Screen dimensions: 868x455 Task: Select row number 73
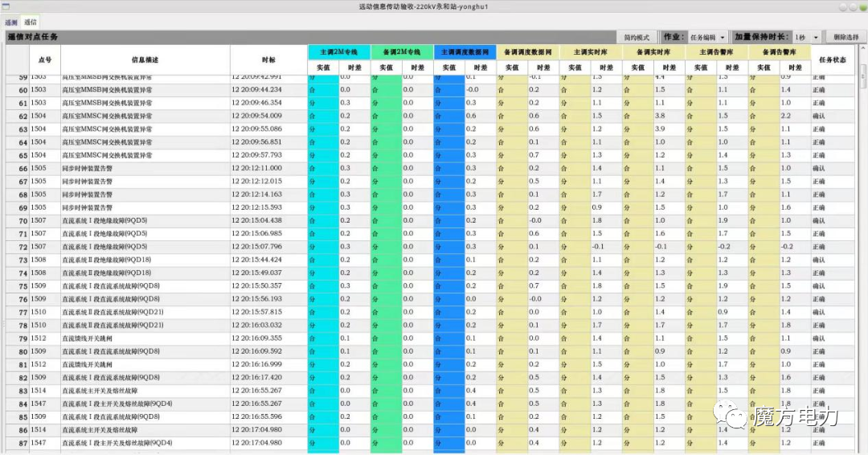click(x=23, y=260)
